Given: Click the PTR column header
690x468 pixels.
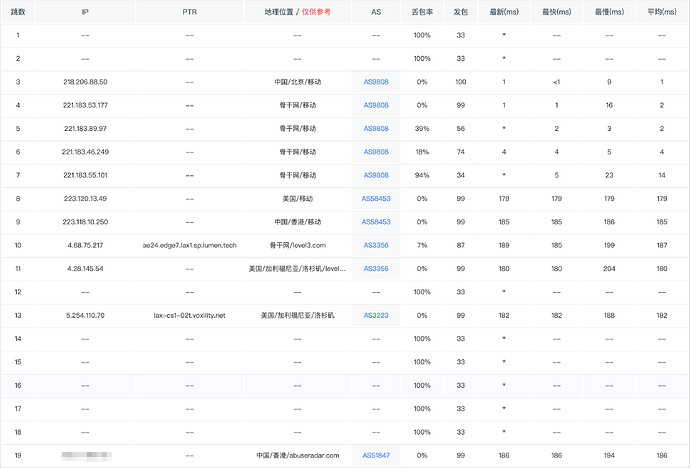Looking at the screenshot, I should click(x=190, y=12).
